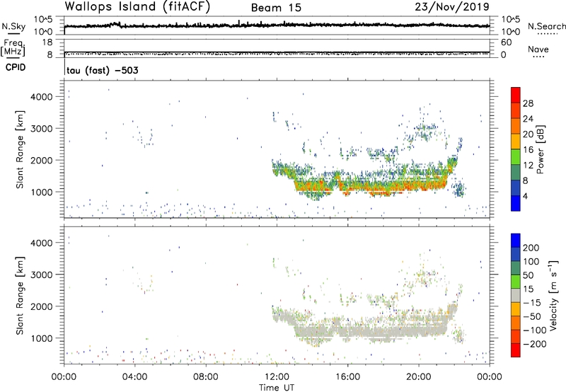
Task: Click the 'Wallops Island (fitACF)' title text
Action: point(137,7)
